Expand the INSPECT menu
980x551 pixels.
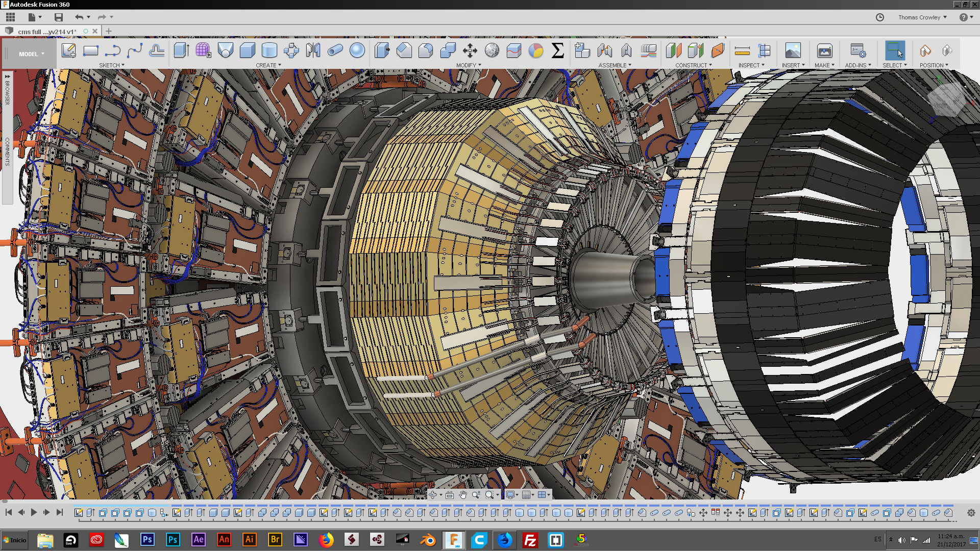click(751, 65)
